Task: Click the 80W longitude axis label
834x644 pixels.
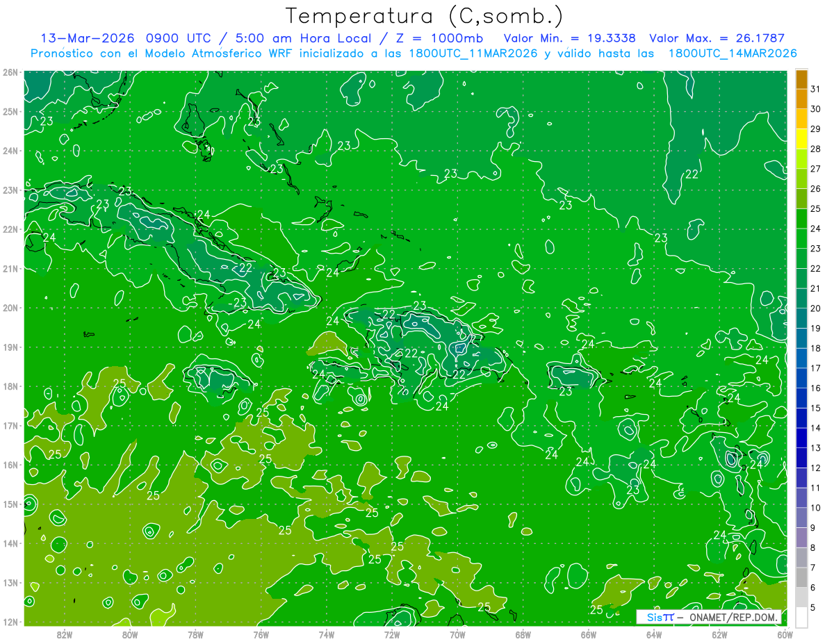Action: pyautogui.click(x=130, y=634)
